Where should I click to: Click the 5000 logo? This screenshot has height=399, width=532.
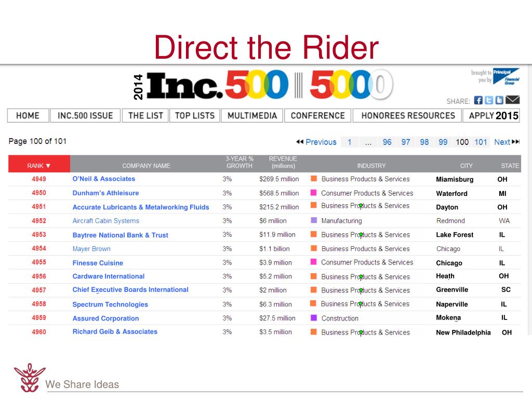pyautogui.click(x=351, y=85)
